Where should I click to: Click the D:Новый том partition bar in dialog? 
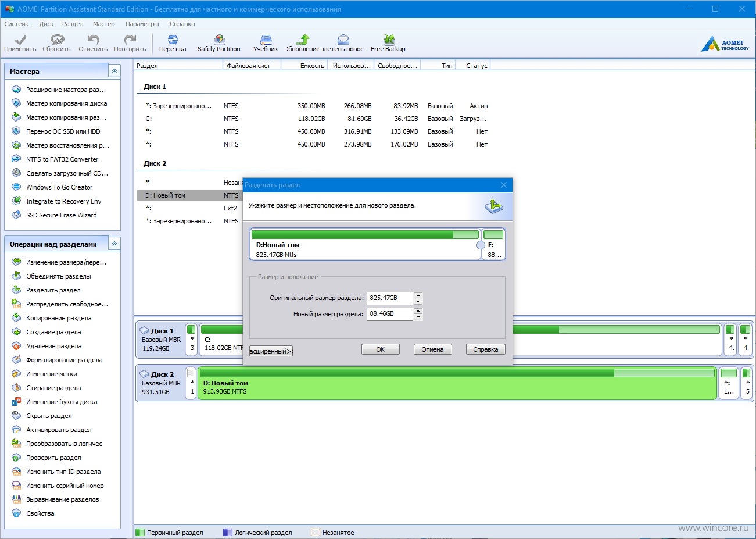pyautogui.click(x=366, y=244)
